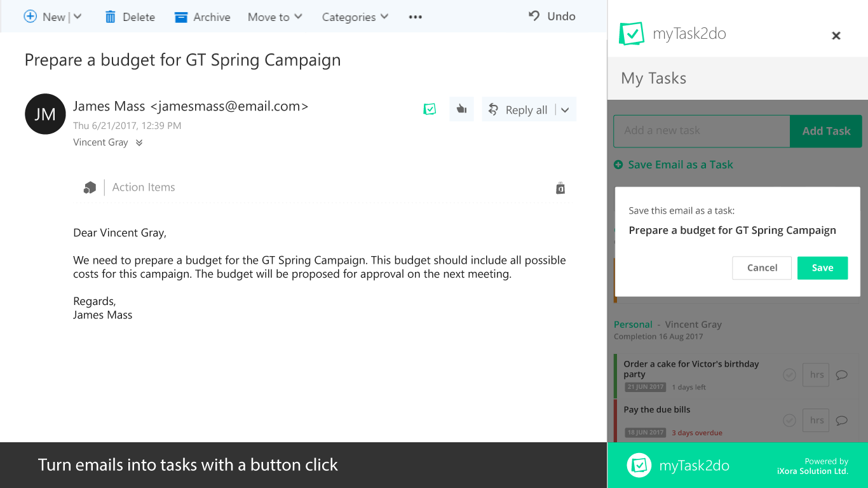Open comments for Order a cake task
The height and width of the screenshot is (488, 868).
842,375
